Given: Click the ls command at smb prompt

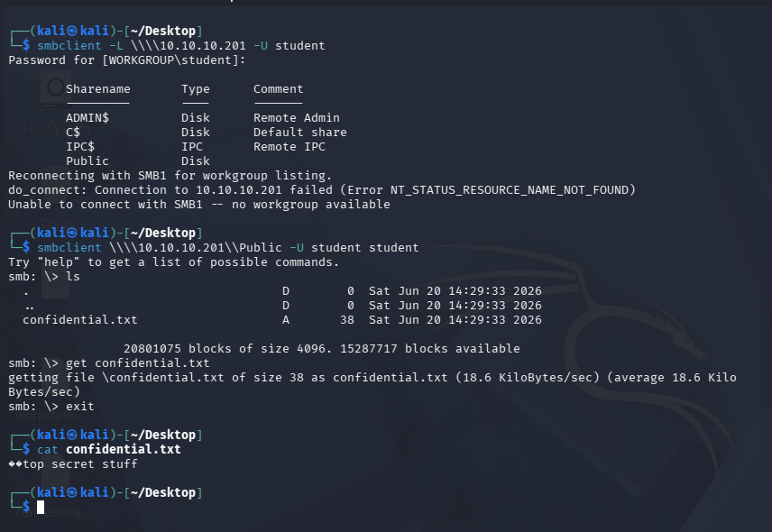Looking at the screenshot, I should 73,277.
